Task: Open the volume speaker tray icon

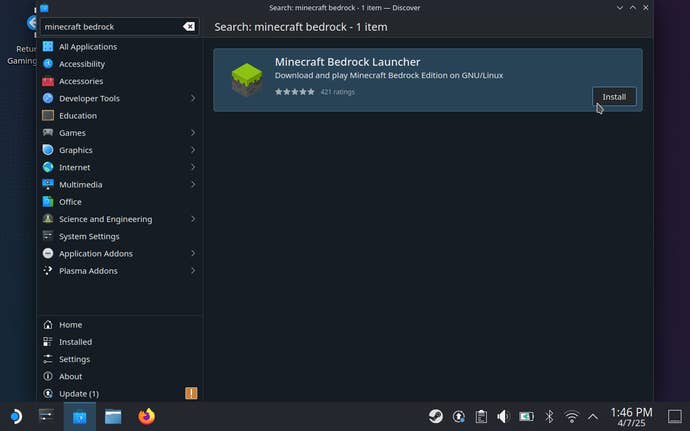Action: tap(503, 416)
